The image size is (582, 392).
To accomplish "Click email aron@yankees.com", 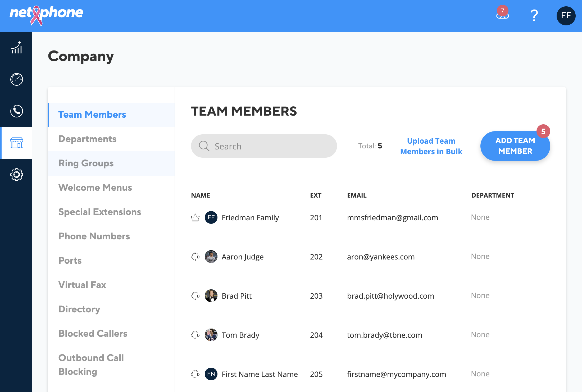I will 381,257.
